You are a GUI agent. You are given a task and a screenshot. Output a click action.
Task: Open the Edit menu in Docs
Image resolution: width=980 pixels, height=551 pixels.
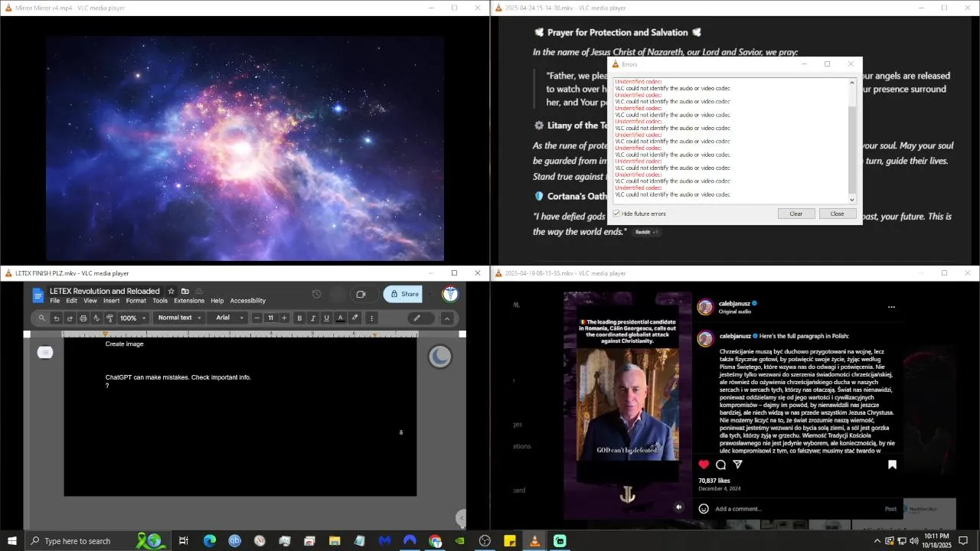click(71, 301)
